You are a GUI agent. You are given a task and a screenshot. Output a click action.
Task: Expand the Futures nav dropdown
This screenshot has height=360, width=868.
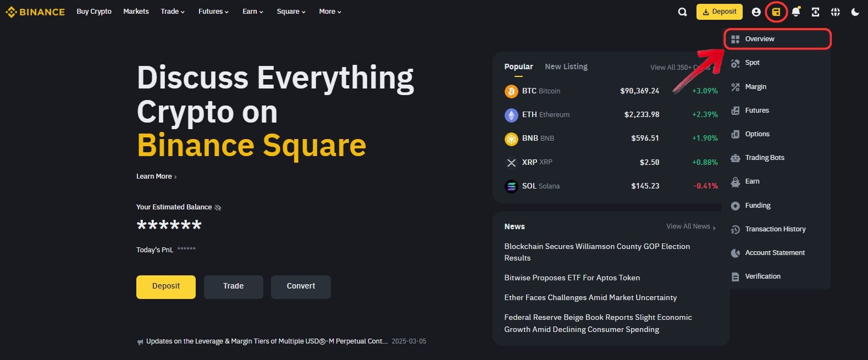coord(213,12)
